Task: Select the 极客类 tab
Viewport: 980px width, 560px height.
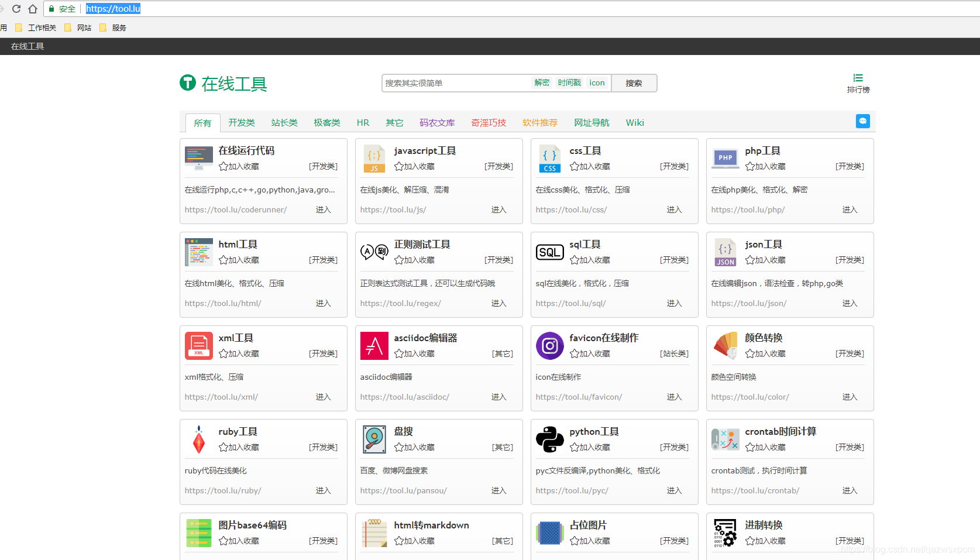Action: tap(327, 122)
